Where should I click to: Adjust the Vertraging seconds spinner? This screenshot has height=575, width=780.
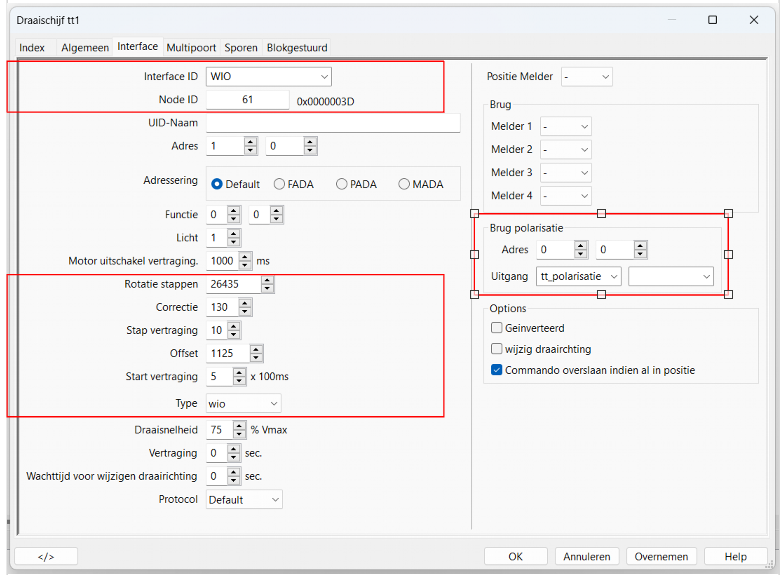coord(233,453)
